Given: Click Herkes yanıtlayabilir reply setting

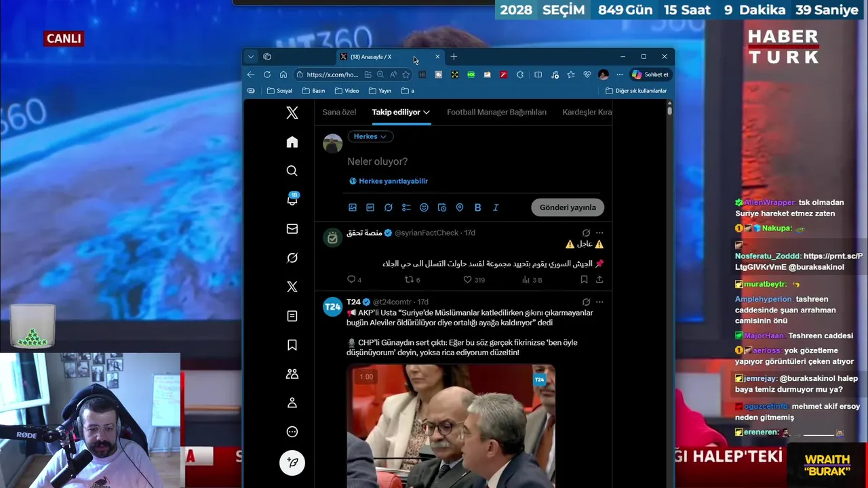Looking at the screenshot, I should [389, 181].
